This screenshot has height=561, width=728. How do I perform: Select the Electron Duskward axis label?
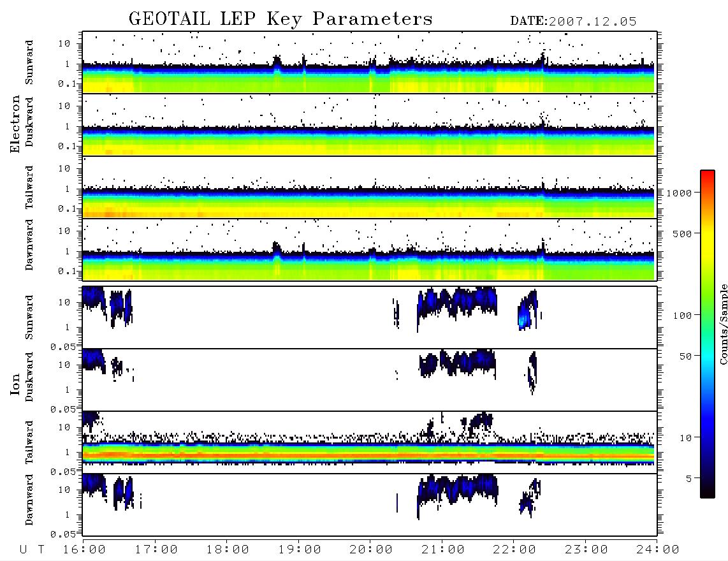click(x=29, y=122)
